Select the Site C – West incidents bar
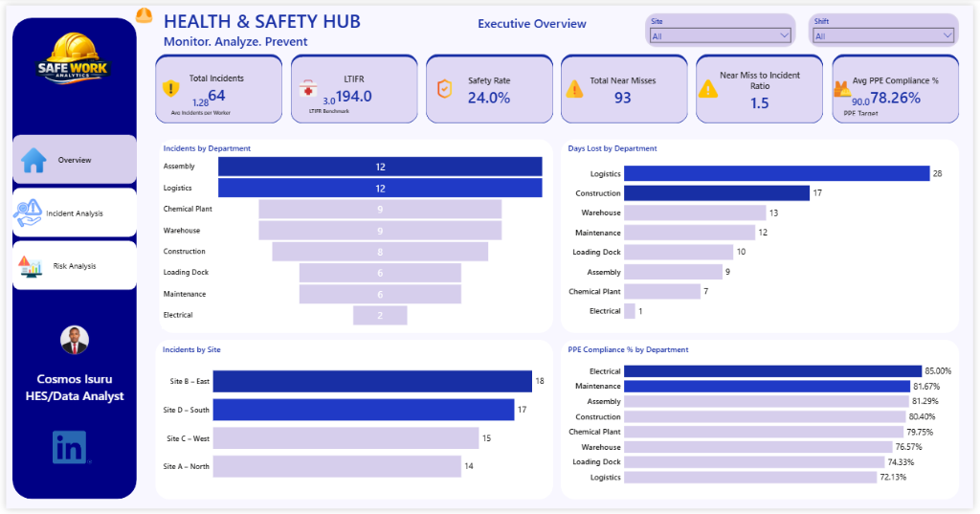Image resolution: width=980 pixels, height=514 pixels. tap(345, 438)
